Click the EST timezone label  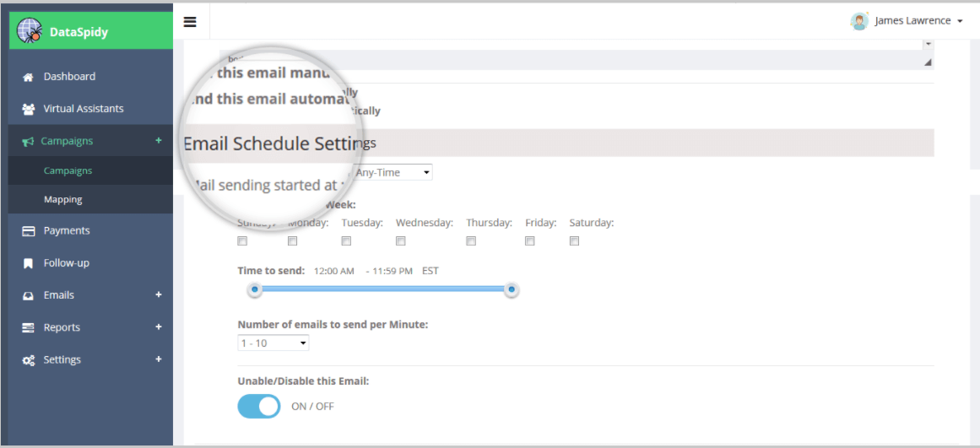[430, 271]
